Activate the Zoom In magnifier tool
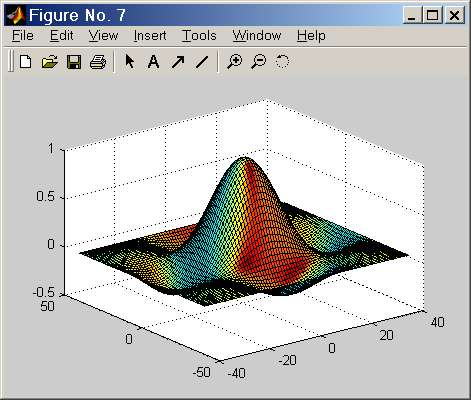The image size is (471, 400). click(235, 62)
